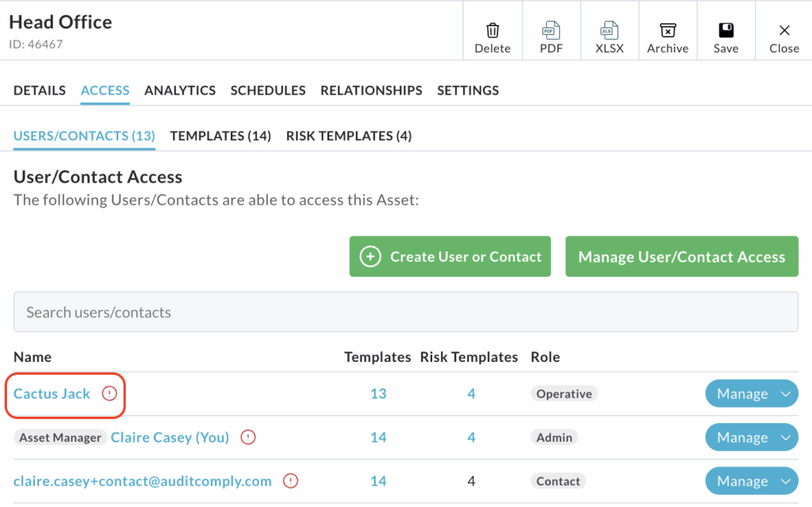This screenshot has width=812, height=507.
Task: Expand Manage dropdown for Claire Casey
Action: click(x=786, y=437)
